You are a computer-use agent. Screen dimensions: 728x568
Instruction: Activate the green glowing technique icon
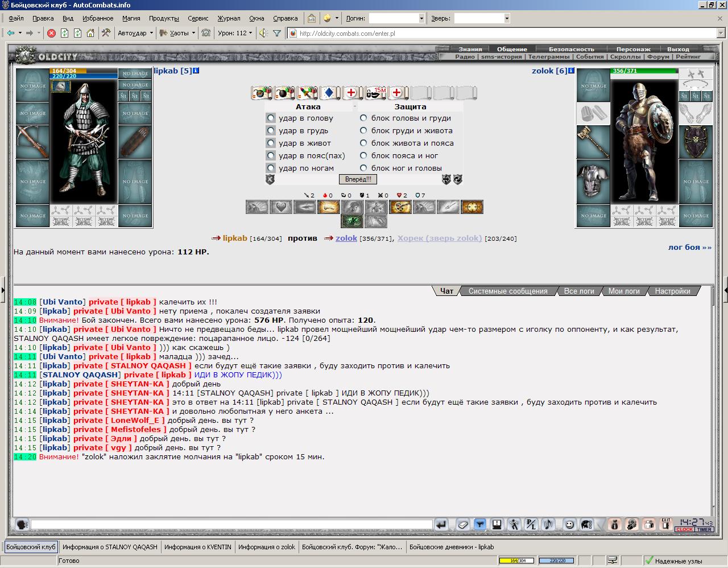click(x=352, y=221)
